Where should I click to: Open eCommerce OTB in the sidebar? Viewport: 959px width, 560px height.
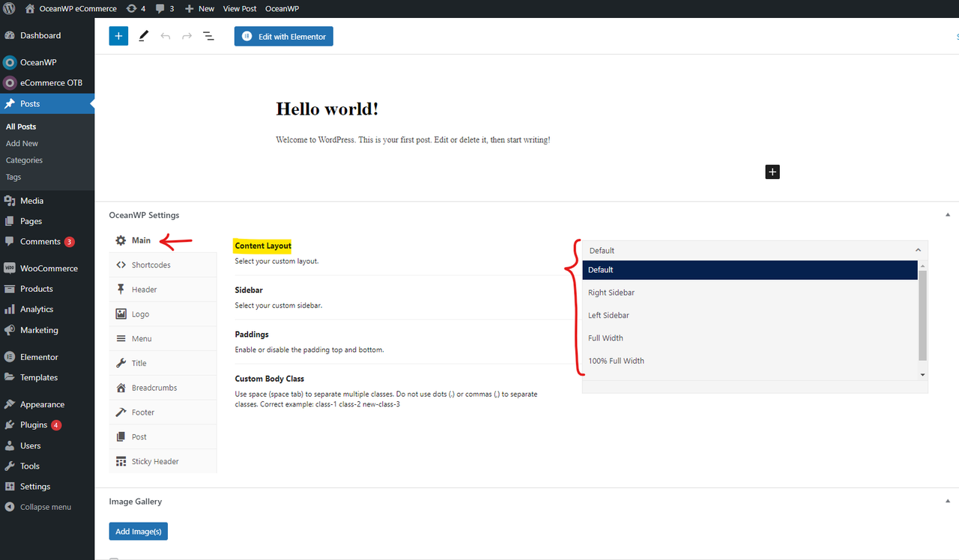pyautogui.click(x=47, y=82)
